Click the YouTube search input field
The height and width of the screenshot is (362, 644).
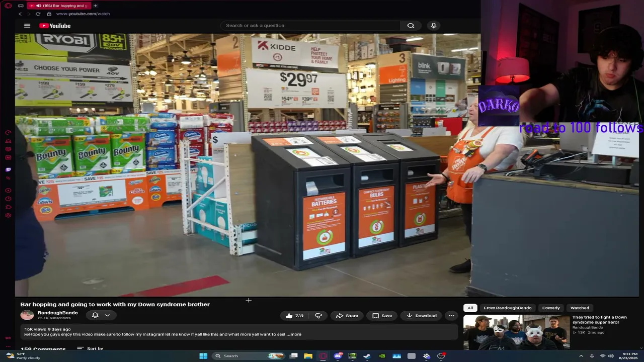point(310,26)
